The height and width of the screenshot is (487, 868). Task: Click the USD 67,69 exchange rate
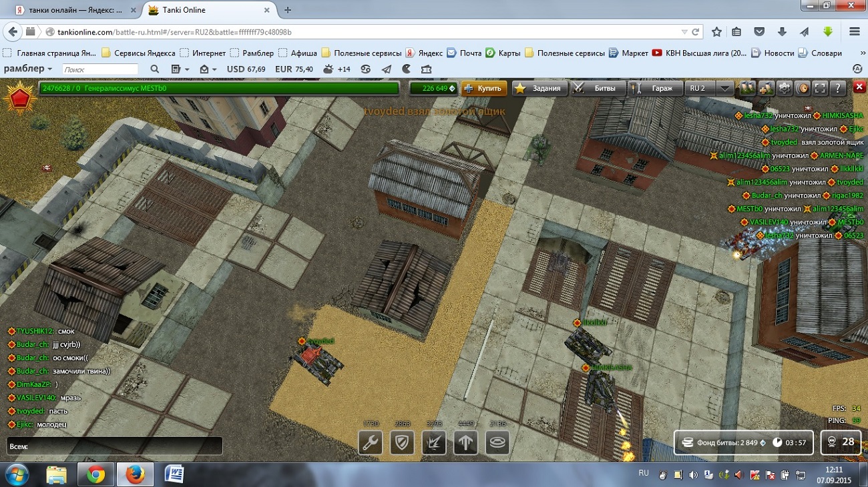click(246, 69)
